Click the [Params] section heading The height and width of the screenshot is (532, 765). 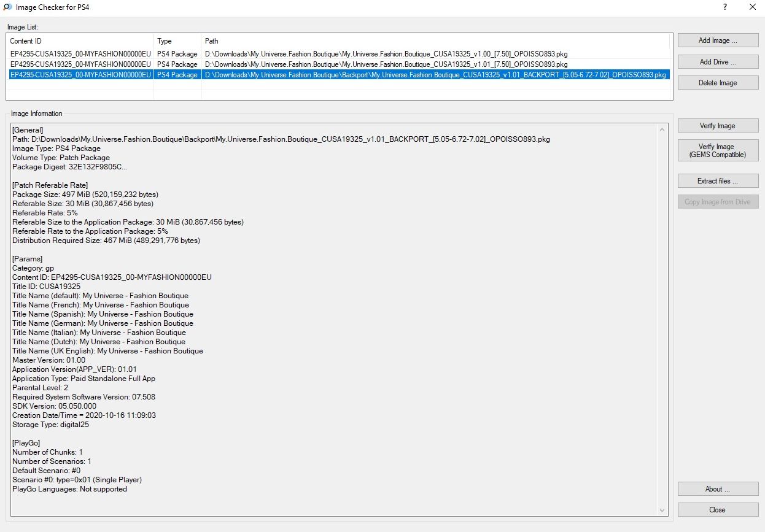pos(27,259)
